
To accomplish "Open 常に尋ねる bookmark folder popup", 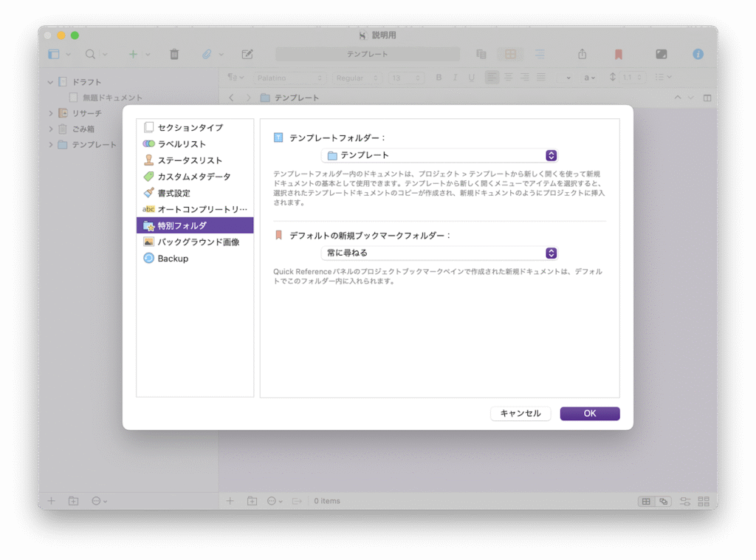I will click(x=439, y=253).
